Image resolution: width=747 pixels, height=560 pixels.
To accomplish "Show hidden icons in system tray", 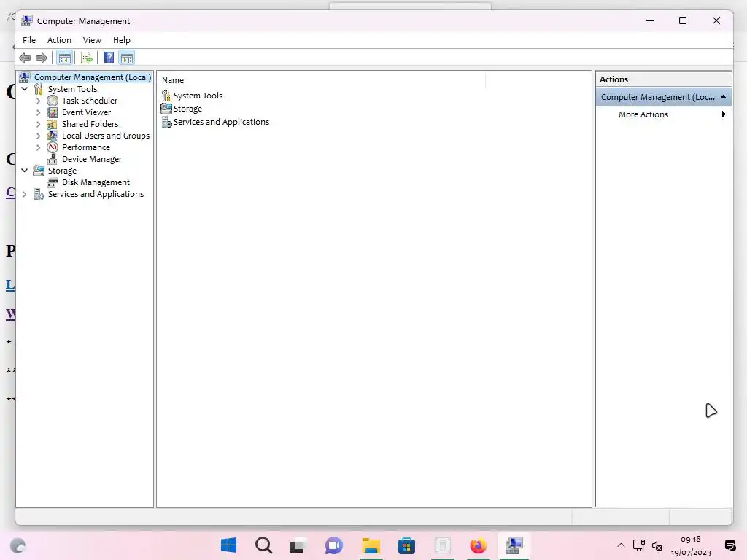I will (x=621, y=545).
